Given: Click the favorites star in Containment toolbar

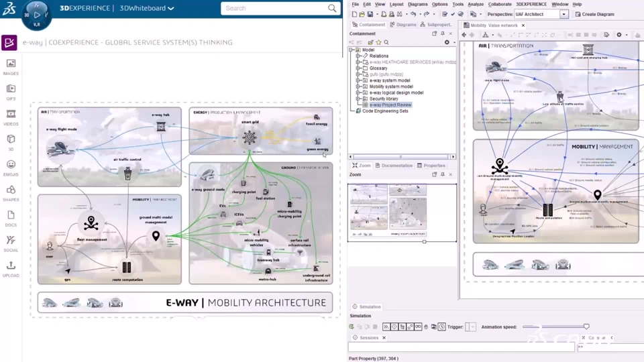Looking at the screenshot, I should pyautogui.click(x=378, y=42).
